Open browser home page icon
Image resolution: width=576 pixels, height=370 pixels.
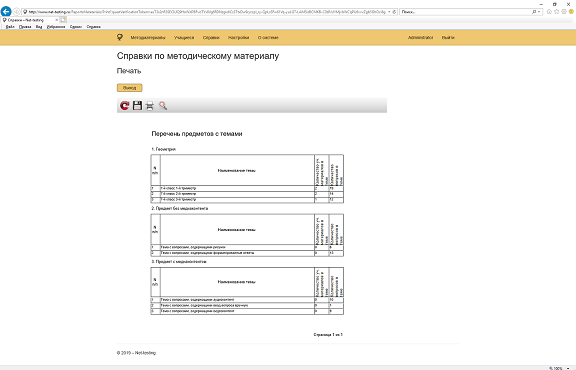coord(549,12)
